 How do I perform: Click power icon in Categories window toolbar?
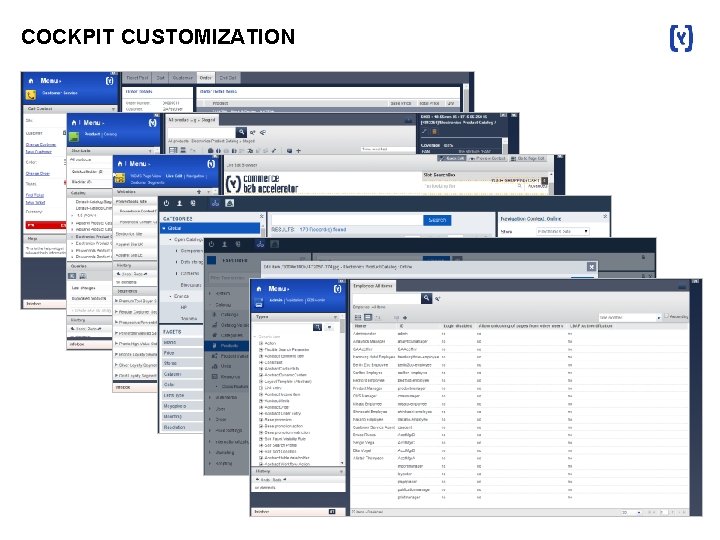point(166,203)
